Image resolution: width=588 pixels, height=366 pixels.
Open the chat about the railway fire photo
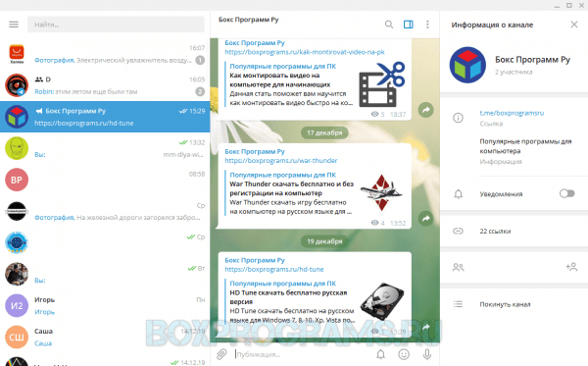105,211
